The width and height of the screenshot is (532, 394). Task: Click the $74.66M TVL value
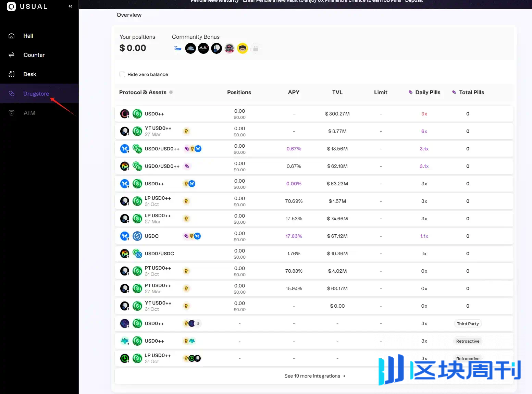(337, 219)
